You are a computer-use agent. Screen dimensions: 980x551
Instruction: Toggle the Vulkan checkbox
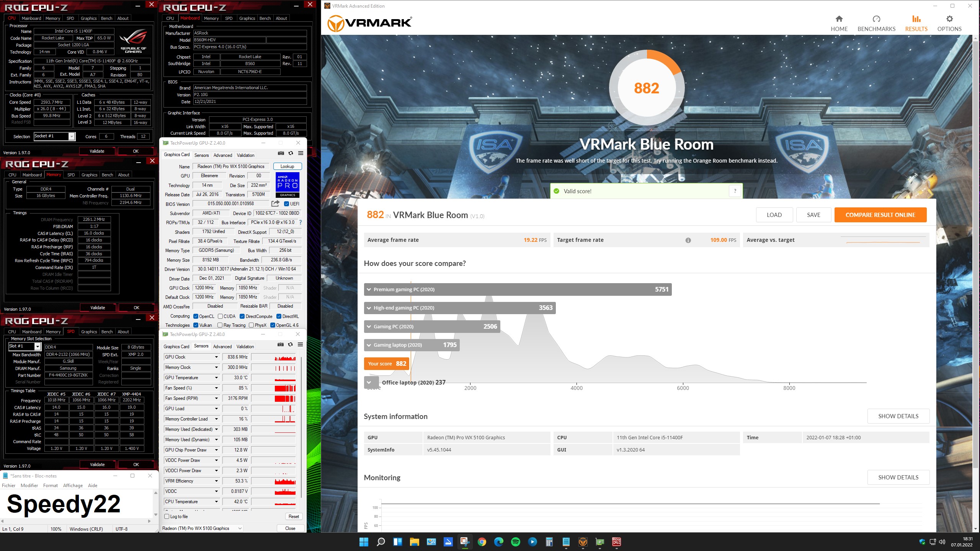196,325
